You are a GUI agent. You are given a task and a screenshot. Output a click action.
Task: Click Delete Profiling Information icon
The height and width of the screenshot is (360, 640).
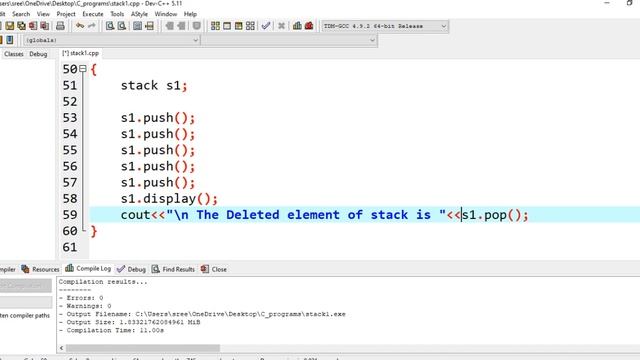click(309, 26)
